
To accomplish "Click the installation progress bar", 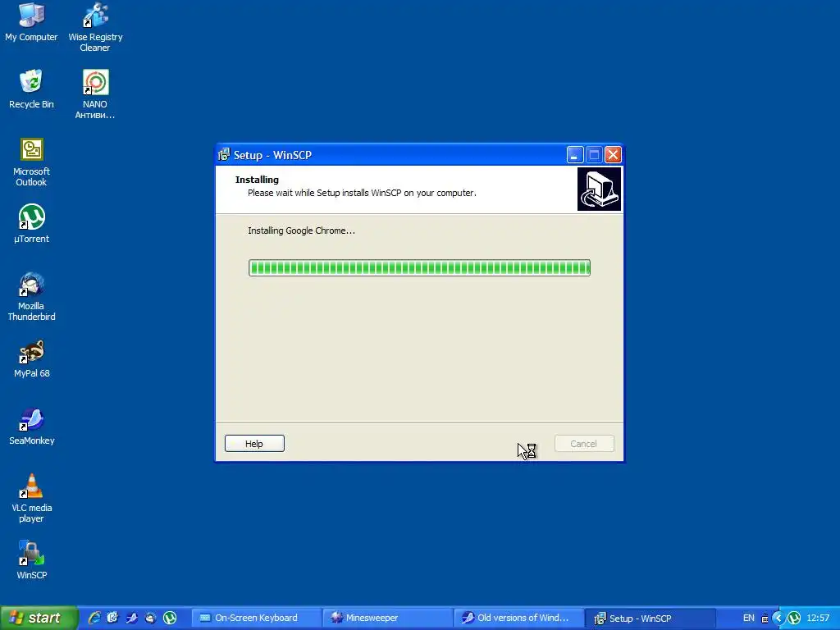I will (x=419, y=268).
